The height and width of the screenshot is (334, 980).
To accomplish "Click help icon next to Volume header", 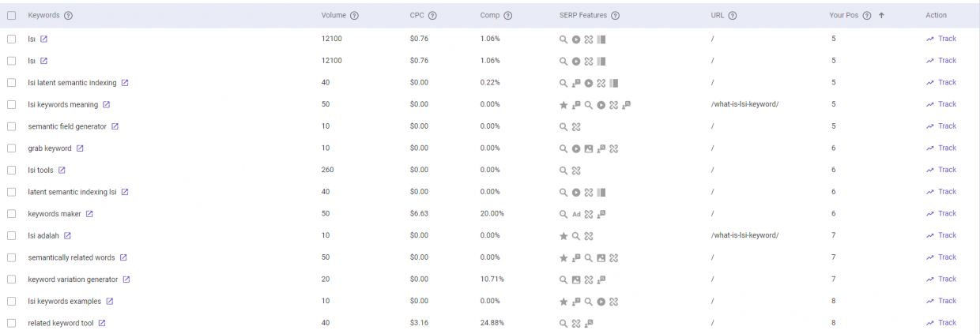I will click(354, 16).
